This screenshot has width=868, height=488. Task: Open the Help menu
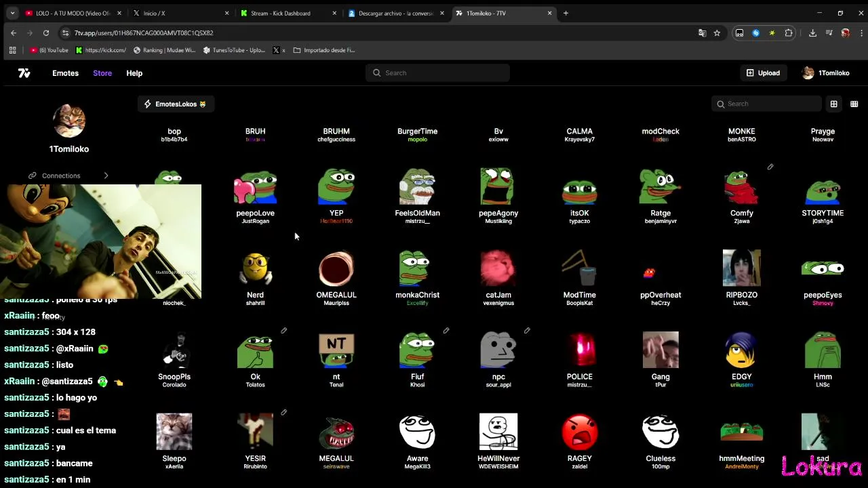click(134, 73)
